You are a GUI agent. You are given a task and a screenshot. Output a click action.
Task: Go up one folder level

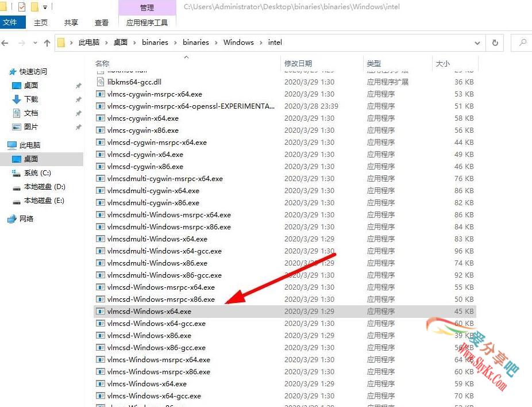pyautogui.click(x=47, y=43)
